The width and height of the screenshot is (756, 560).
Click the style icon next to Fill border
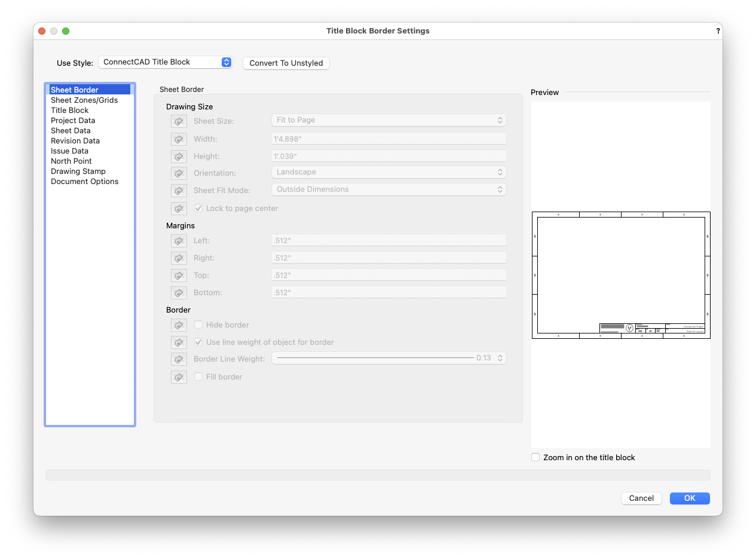179,377
